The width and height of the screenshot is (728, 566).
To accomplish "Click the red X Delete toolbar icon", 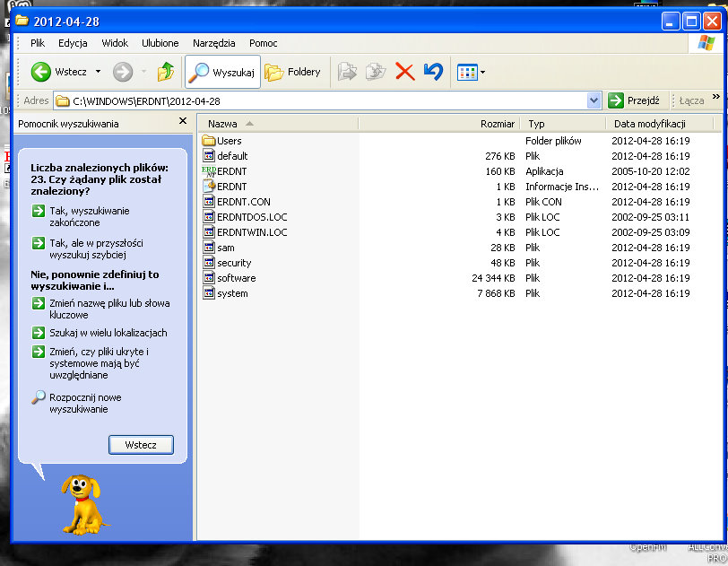I will click(405, 72).
